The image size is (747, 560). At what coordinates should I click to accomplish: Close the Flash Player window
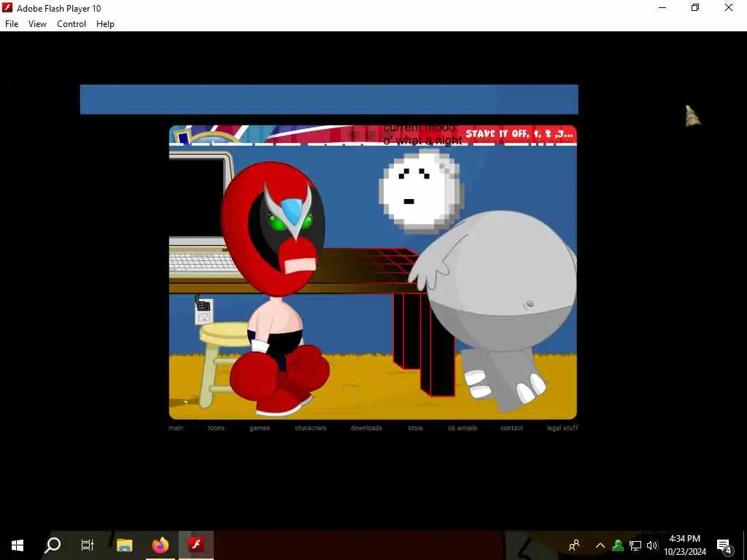(x=729, y=7)
